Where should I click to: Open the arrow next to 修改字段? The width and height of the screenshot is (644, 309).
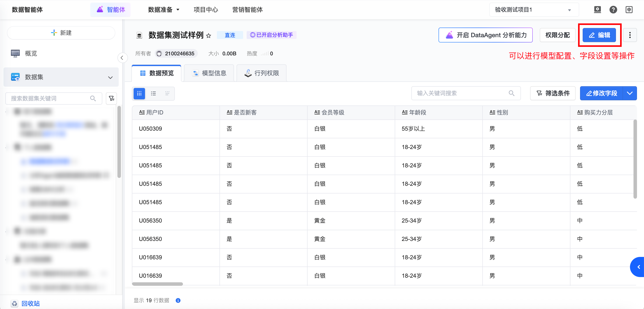tap(630, 93)
